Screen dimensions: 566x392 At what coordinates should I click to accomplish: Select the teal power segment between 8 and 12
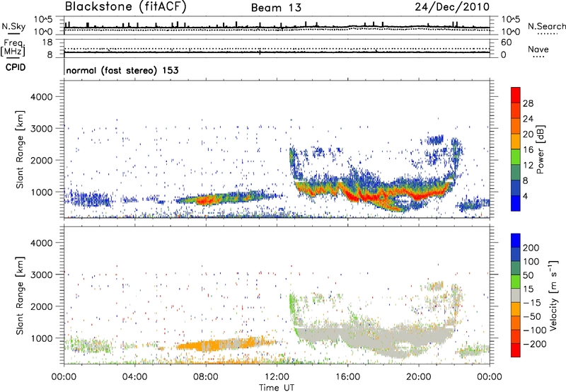(x=516, y=173)
